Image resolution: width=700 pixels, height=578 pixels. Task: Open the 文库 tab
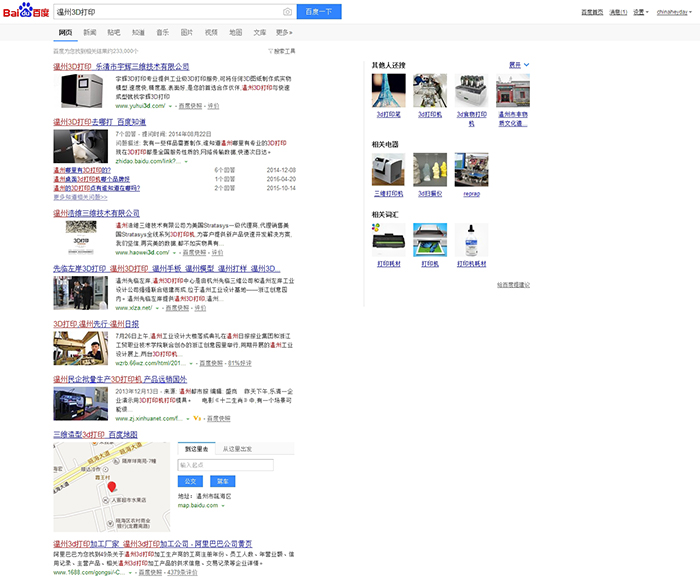pos(260,32)
